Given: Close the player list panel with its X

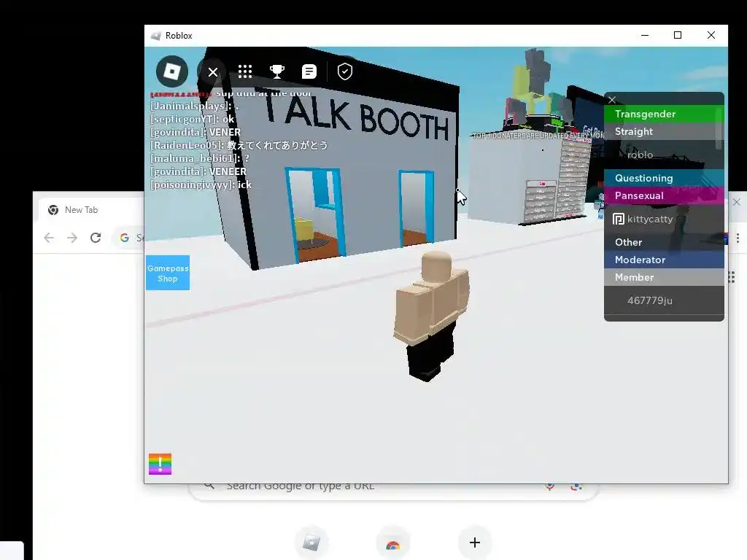Looking at the screenshot, I should click(x=612, y=99).
